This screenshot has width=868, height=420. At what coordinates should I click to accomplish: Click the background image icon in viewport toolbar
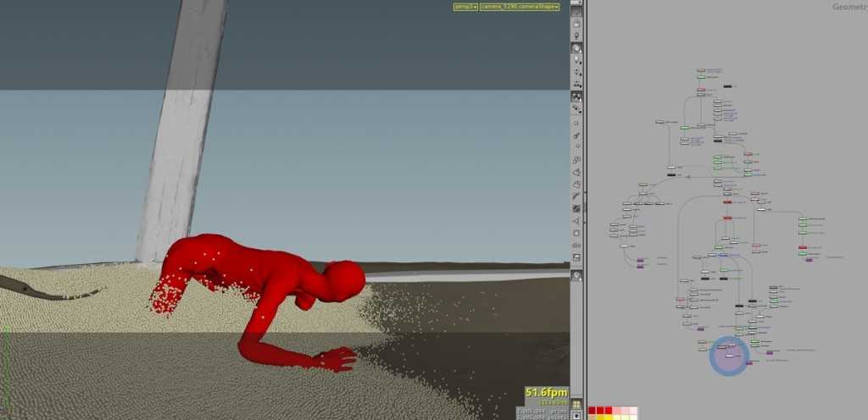tap(576, 257)
